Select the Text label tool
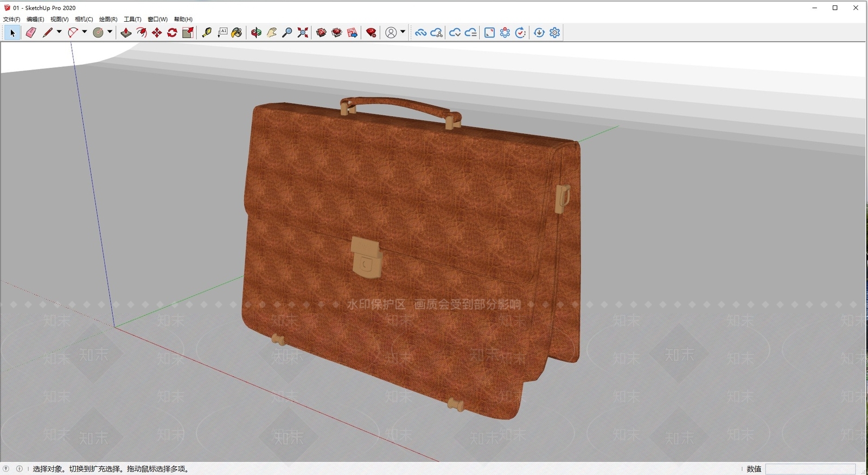This screenshot has height=475, width=868. [222, 33]
